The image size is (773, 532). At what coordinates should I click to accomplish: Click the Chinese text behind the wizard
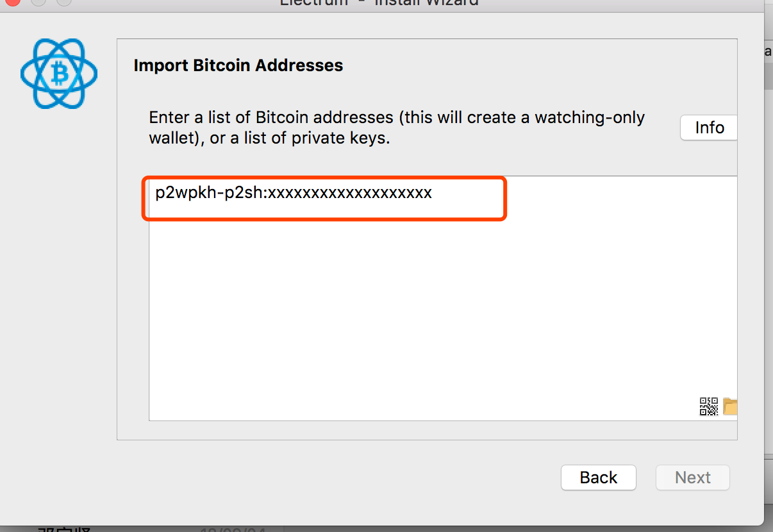64,529
